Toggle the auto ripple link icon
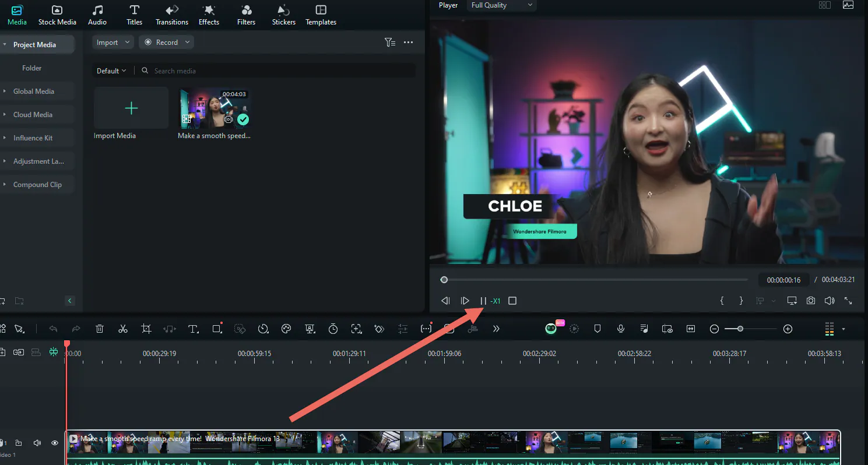 [19, 353]
